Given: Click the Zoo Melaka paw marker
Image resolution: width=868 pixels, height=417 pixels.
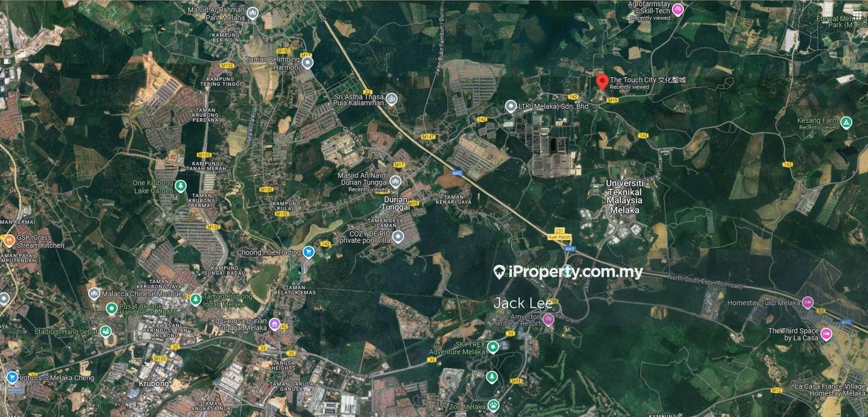Looking at the screenshot, I should click(x=494, y=406).
